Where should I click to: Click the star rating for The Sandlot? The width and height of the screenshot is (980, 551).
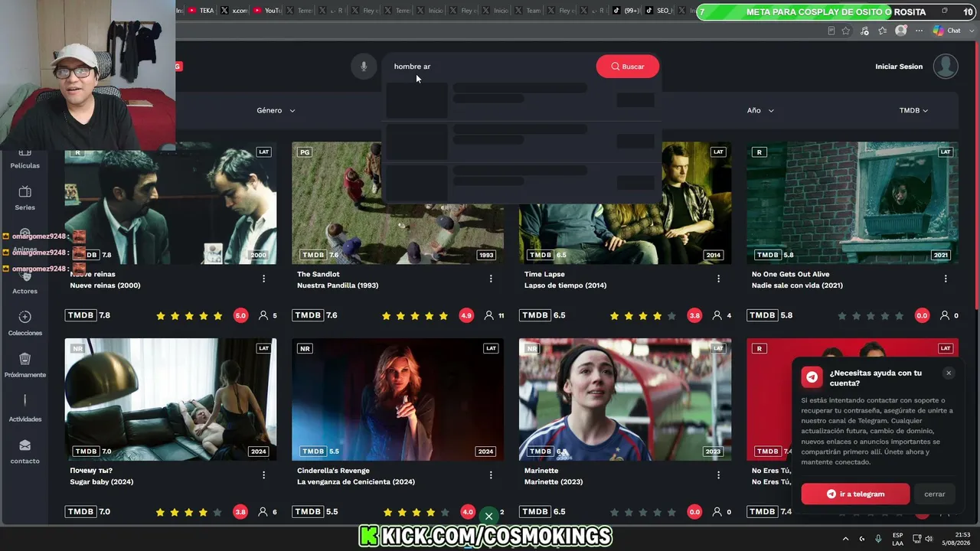(x=416, y=315)
